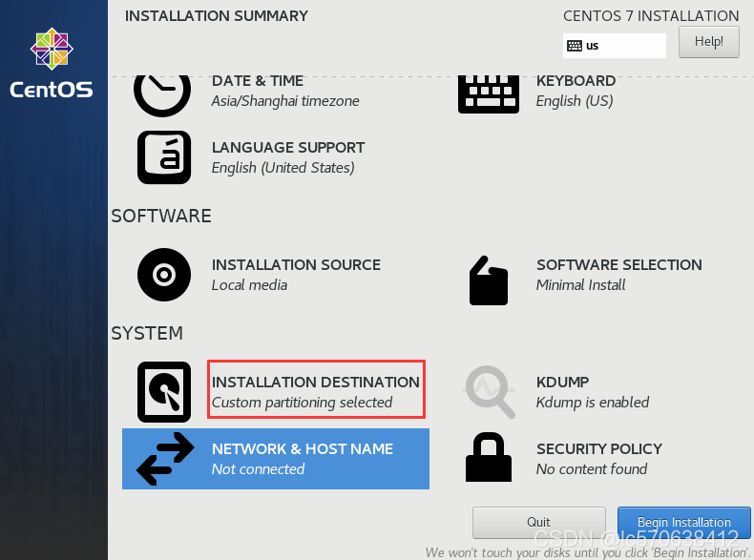754x560 pixels.
Task: Click the CentOS logo in the sidebar
Action: [x=52, y=63]
